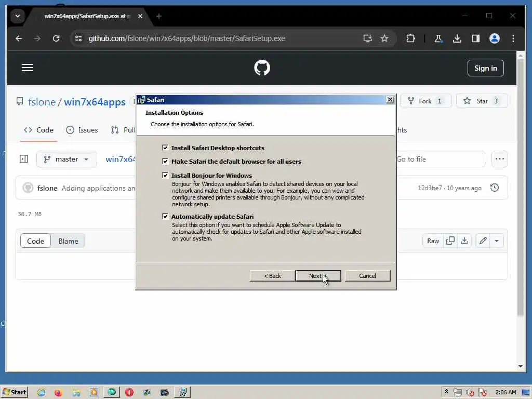Open Opera browser from taskbar
532x399 pixels.
[x=129, y=393]
